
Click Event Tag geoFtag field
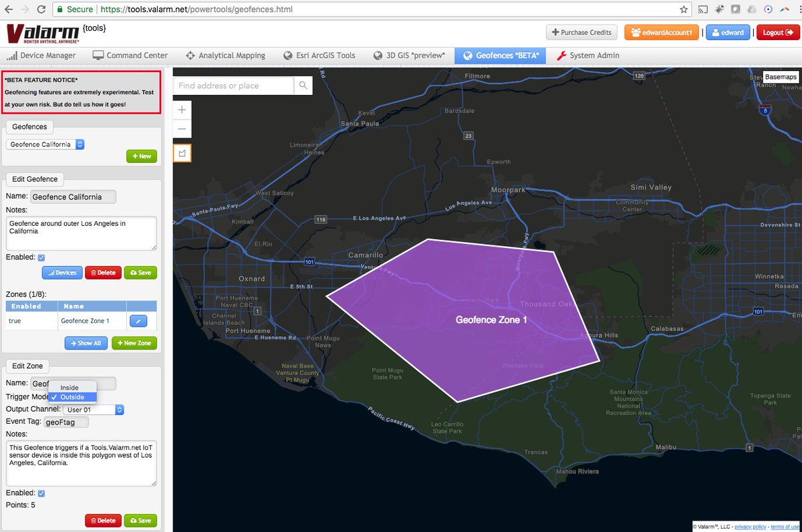tap(65, 422)
